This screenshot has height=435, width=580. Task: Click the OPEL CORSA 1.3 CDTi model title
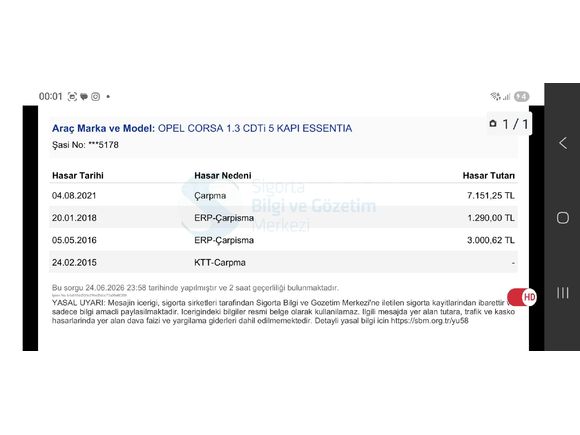(x=255, y=128)
